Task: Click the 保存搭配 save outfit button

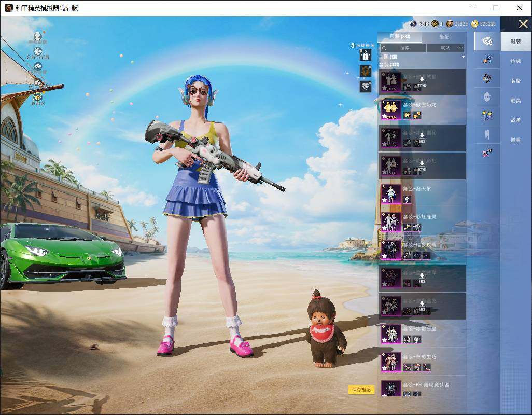Action: point(361,390)
